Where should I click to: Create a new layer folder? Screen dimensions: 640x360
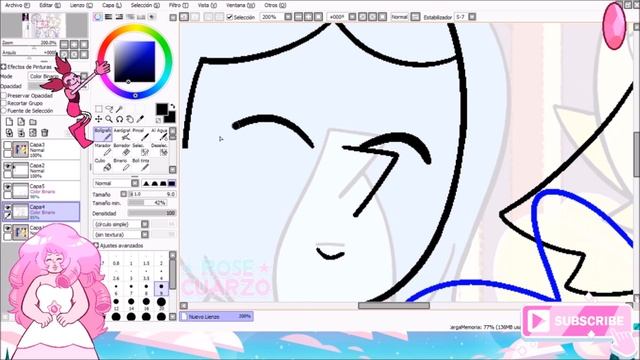tap(33, 122)
